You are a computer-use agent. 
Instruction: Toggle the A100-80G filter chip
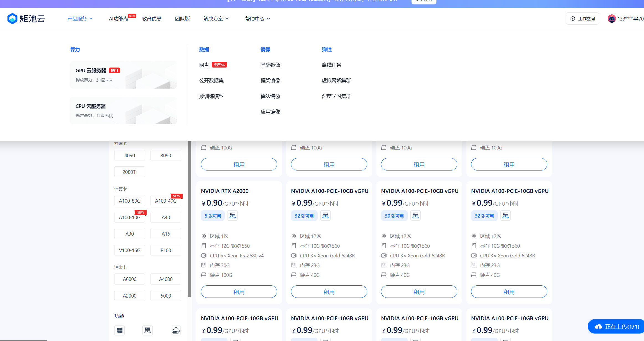(130, 201)
